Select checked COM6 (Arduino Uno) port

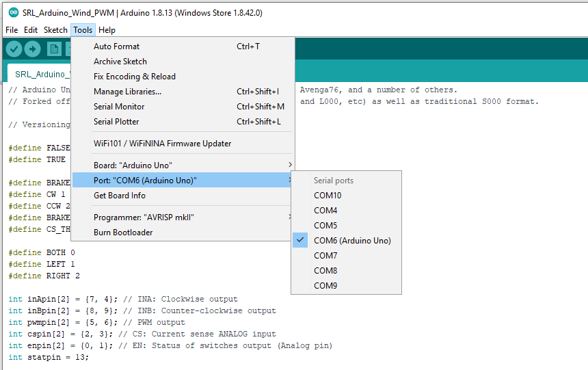[x=346, y=241]
